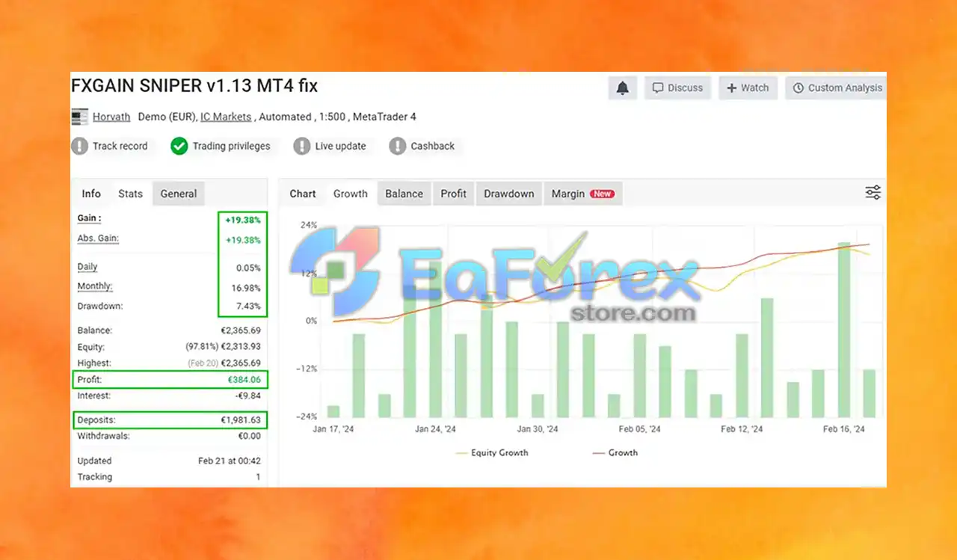Open the chart settings sliders icon
This screenshot has height=560, width=957.
(873, 193)
